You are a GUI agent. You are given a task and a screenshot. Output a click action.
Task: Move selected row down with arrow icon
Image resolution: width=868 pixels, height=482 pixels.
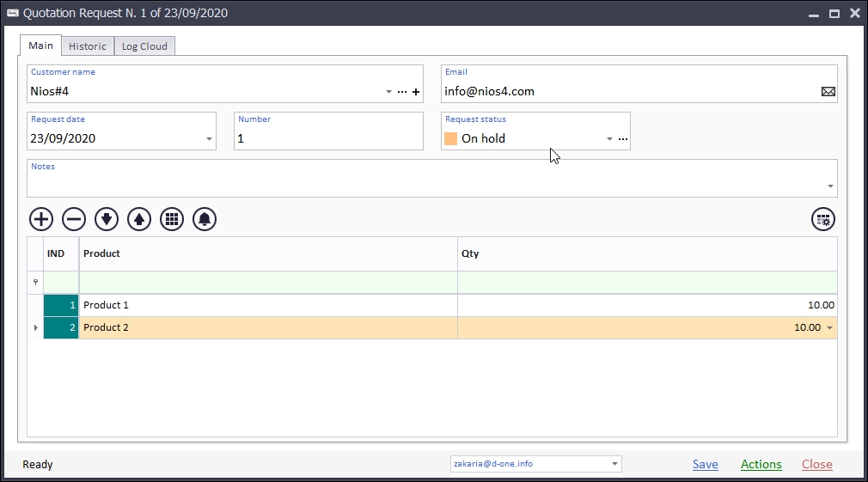click(x=107, y=219)
